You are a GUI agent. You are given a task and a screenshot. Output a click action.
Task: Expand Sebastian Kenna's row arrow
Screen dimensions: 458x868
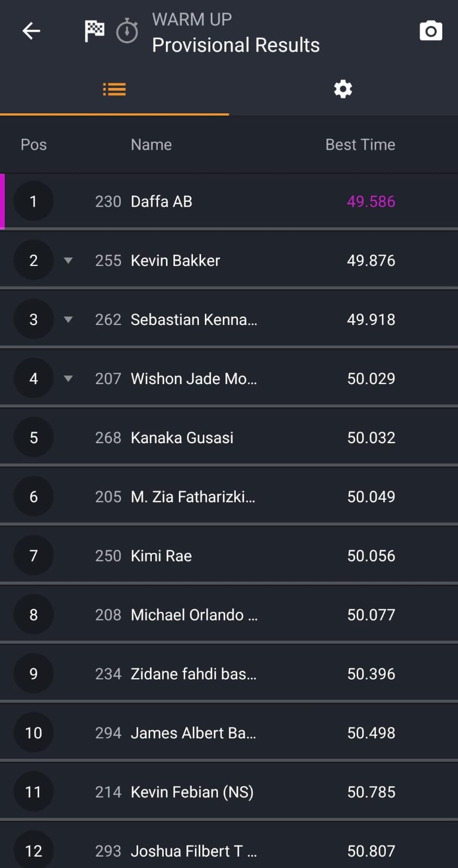68,320
